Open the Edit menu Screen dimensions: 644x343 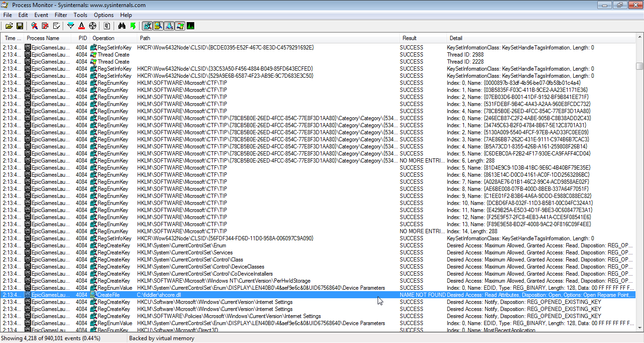[x=23, y=15]
